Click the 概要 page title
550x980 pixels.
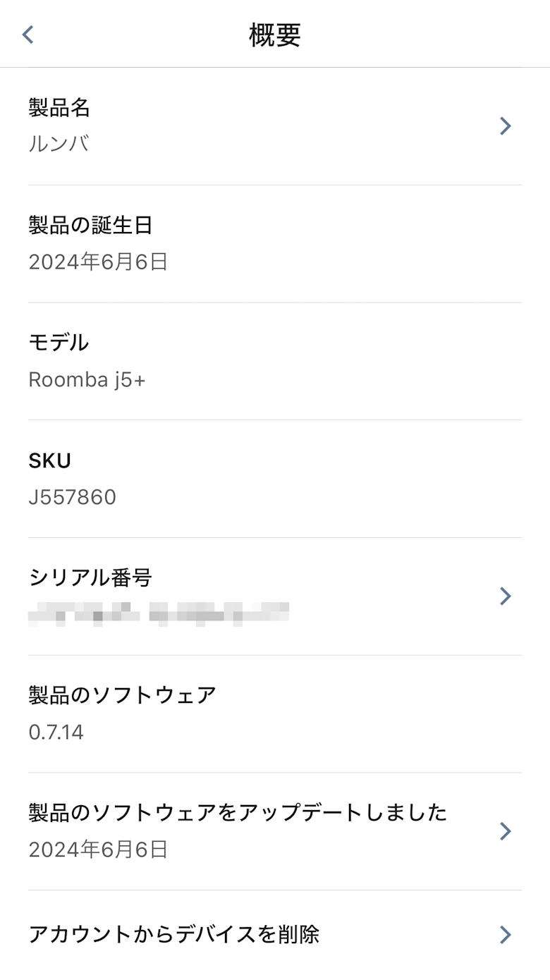pyautogui.click(x=275, y=35)
